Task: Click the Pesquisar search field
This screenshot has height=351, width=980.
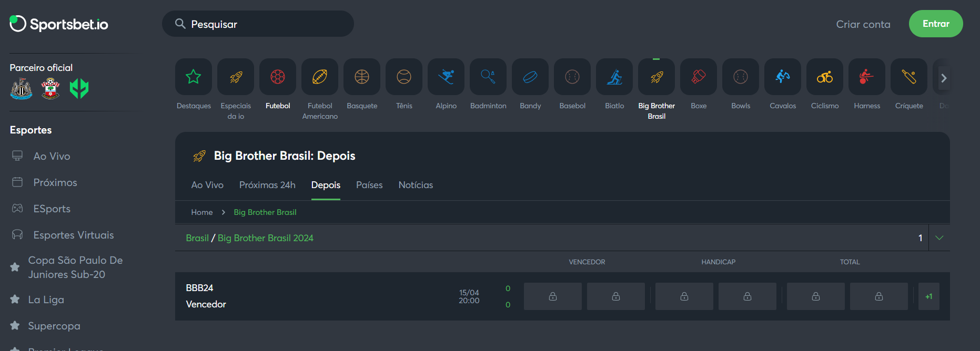Action: point(258,24)
